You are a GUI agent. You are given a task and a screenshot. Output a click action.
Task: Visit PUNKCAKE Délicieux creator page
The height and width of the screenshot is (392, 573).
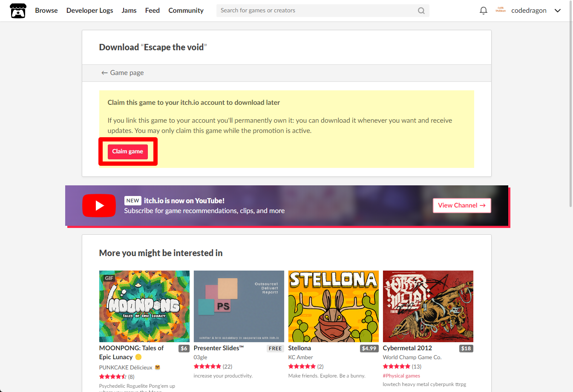click(x=126, y=367)
